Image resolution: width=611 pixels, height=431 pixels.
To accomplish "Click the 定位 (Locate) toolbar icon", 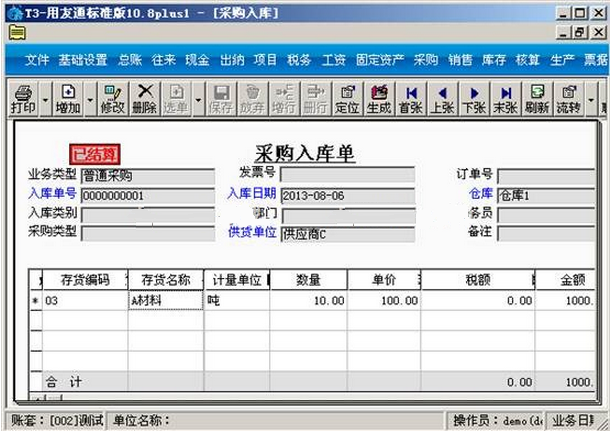I will [x=347, y=98].
